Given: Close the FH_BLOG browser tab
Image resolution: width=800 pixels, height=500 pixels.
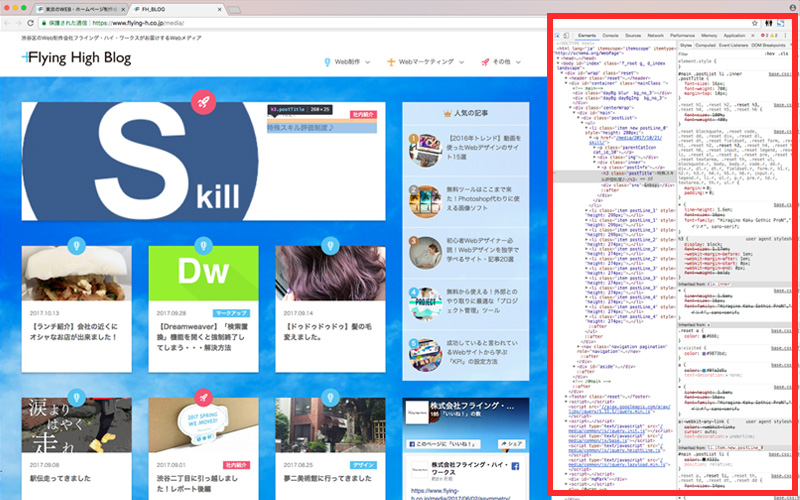Looking at the screenshot, I should (219, 10).
